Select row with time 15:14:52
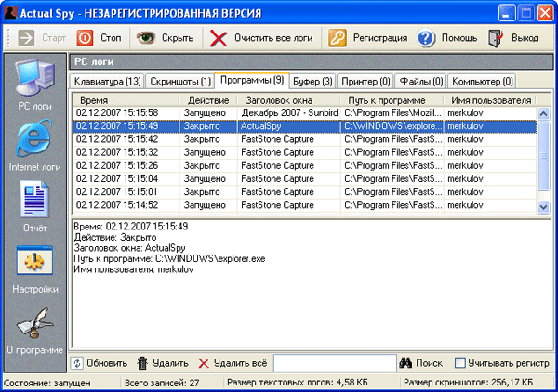This screenshot has height=392, width=558. 305,205
